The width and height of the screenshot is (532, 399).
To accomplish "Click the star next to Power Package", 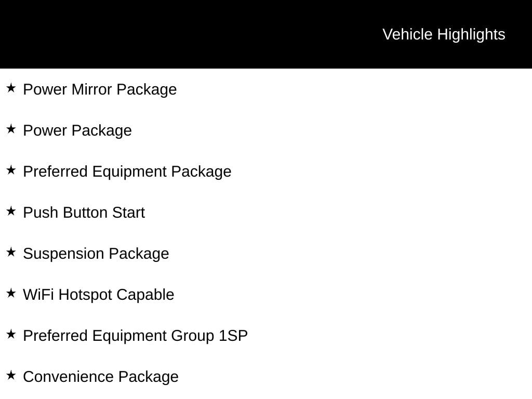I will point(11,129).
